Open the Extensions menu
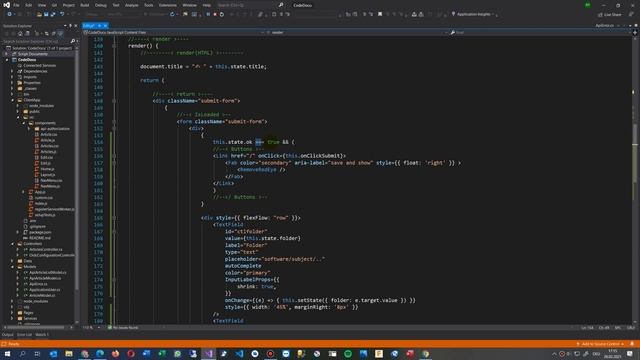The width and height of the screenshot is (640, 360). (168, 5)
